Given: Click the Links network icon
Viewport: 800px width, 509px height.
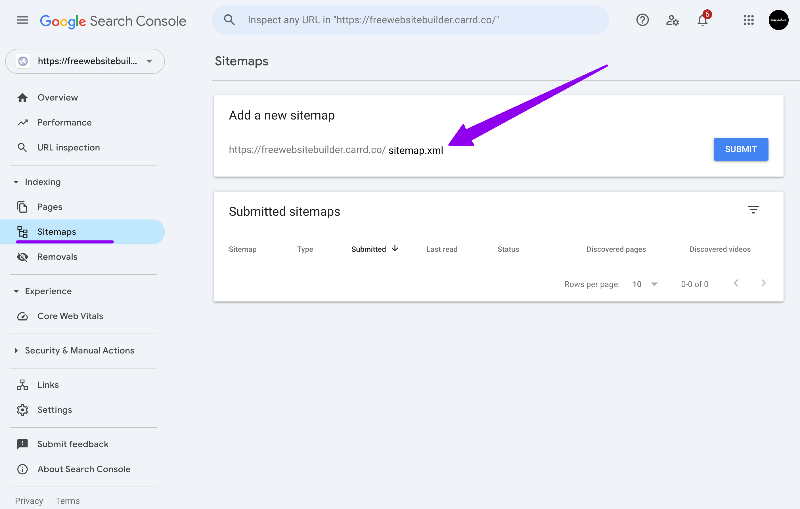Looking at the screenshot, I should [22, 385].
